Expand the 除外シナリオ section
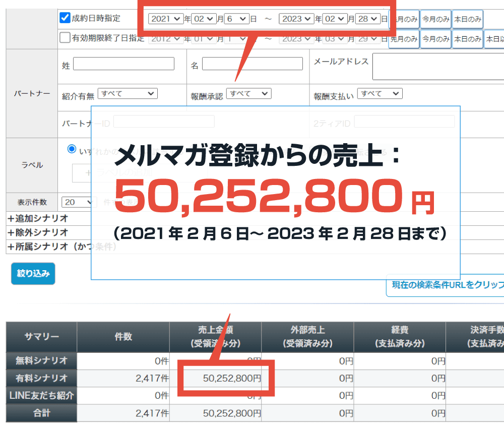This screenshot has height=425, width=504. point(38,233)
